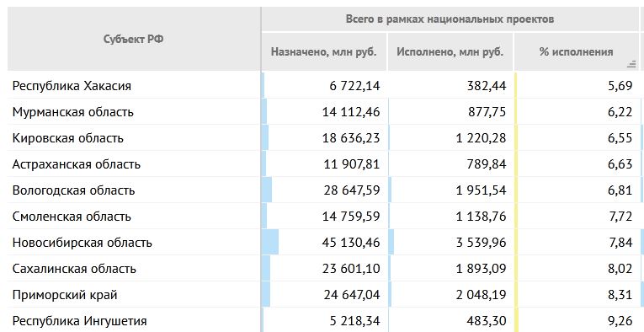Click sort indicator icon in % исполнения header
Screen dimensions: 644x332
coord(631,64)
